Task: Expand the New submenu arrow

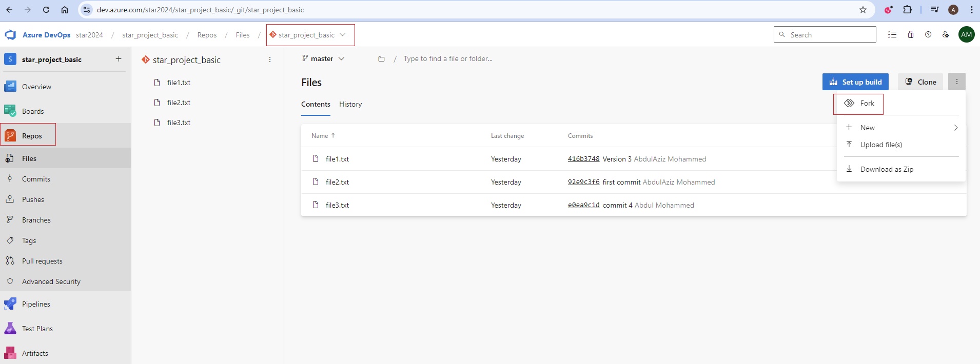Action: tap(955, 128)
